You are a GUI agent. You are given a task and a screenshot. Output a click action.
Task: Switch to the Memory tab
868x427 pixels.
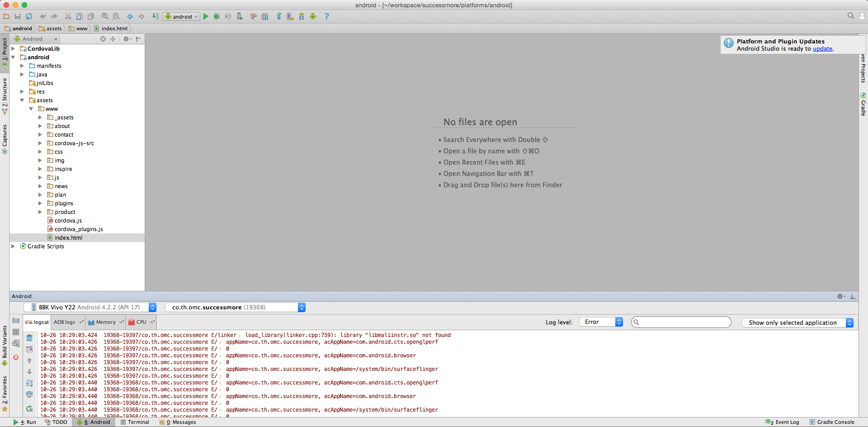tap(106, 322)
